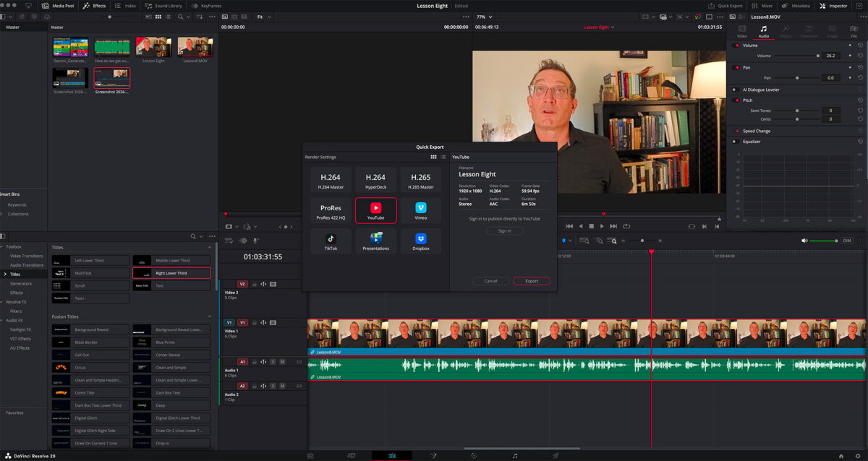Toggle the DIM audio button

pos(847,240)
